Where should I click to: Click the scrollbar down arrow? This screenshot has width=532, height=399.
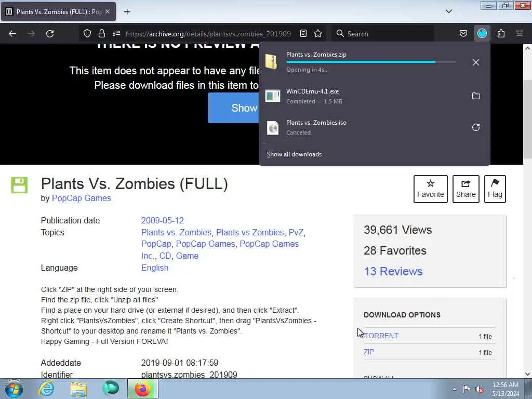coord(528,374)
